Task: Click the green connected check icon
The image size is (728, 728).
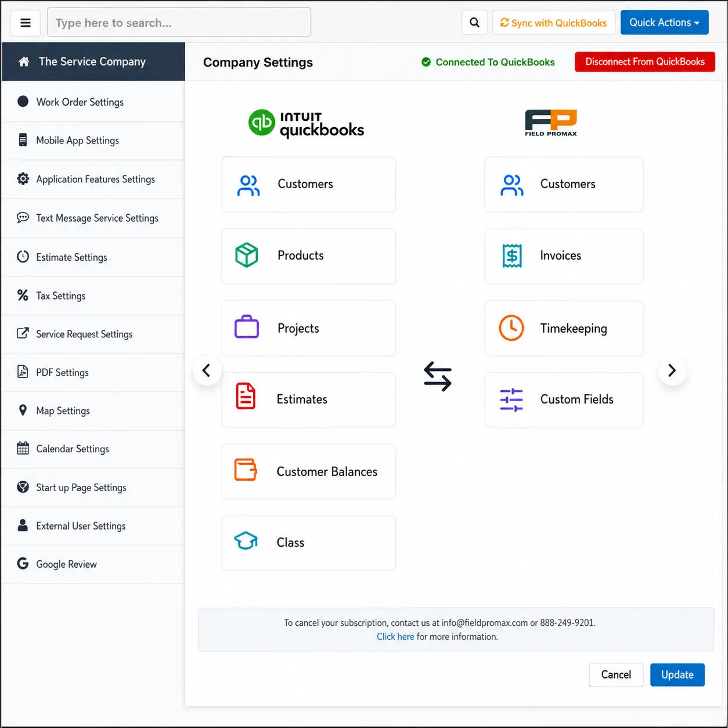Action: tap(426, 62)
